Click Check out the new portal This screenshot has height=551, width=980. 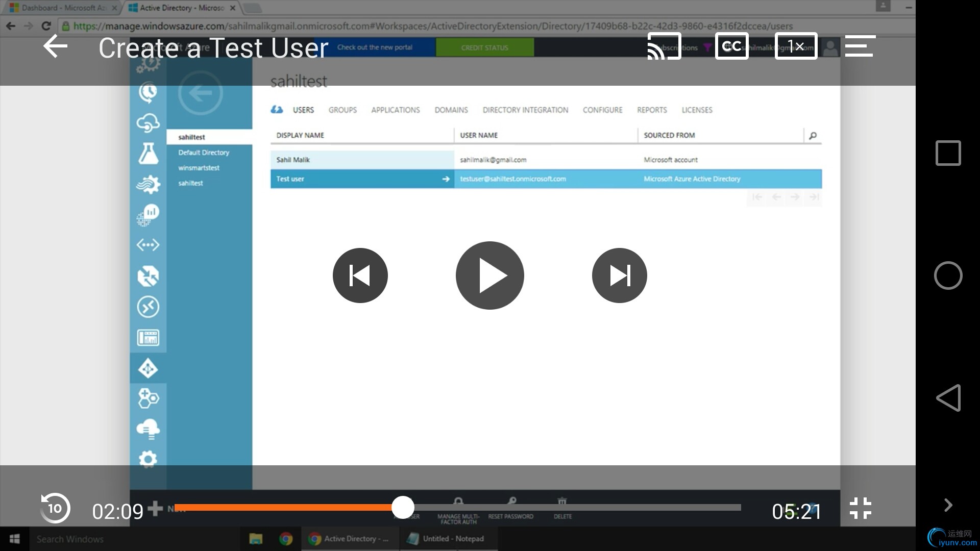coord(375,47)
